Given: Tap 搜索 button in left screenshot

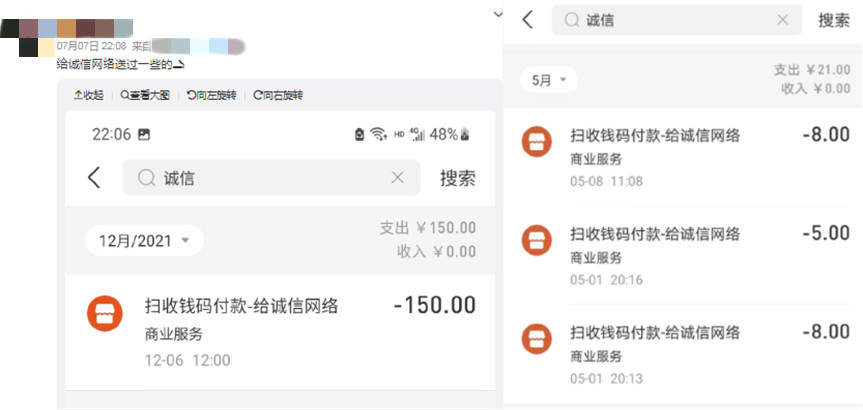Looking at the screenshot, I should [x=457, y=178].
